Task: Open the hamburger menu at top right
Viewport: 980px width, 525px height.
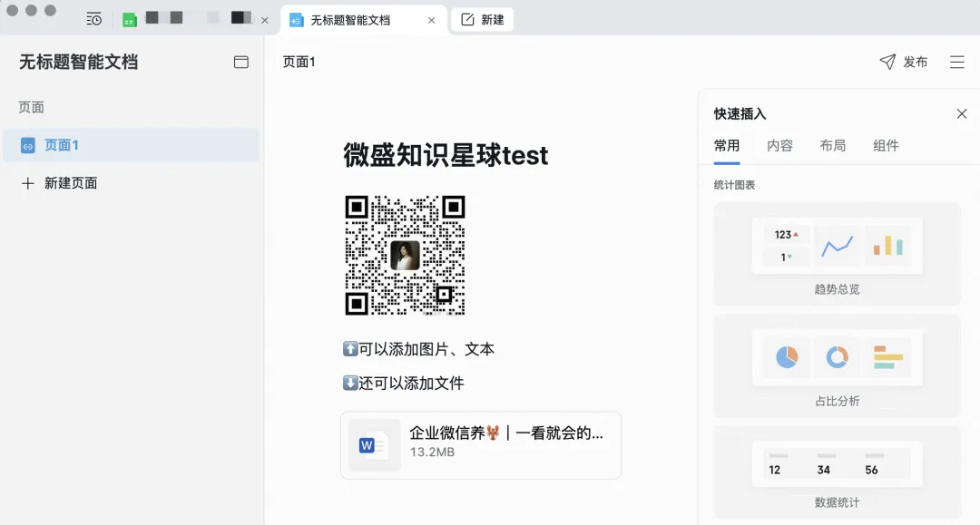Action: [x=957, y=62]
